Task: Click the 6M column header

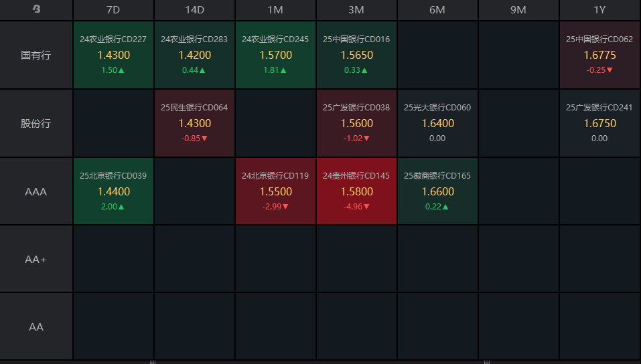Action: coord(437,10)
